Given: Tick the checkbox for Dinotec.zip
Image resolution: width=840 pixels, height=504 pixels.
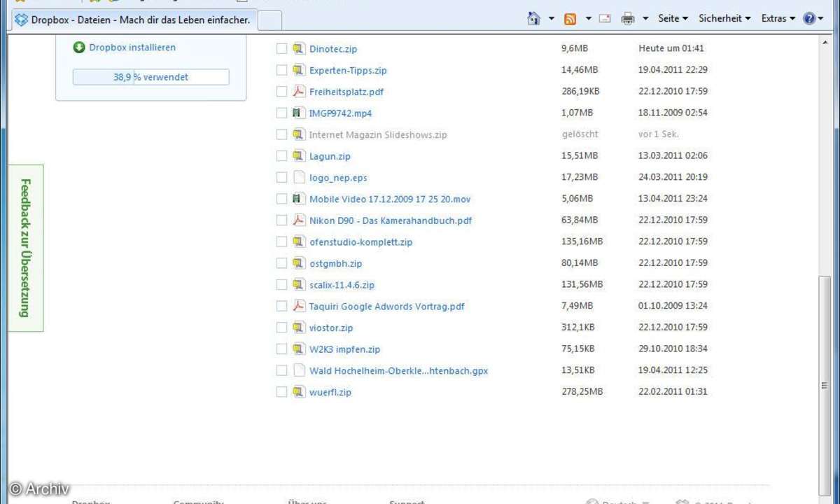Looking at the screenshot, I should pyautogui.click(x=281, y=49).
